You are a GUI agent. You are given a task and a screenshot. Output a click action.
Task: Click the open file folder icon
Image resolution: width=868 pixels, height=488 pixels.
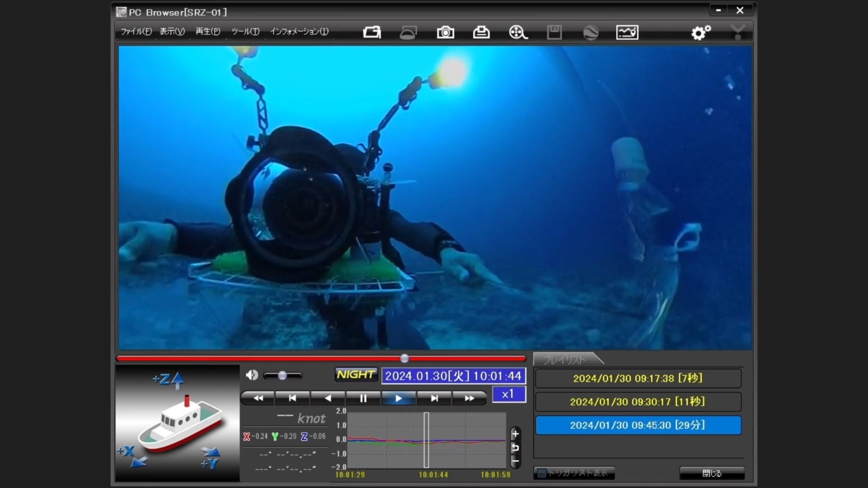(372, 32)
